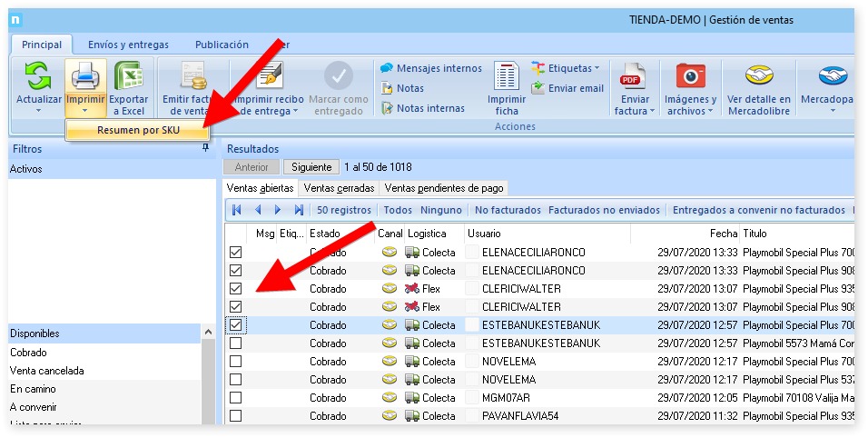This screenshot has height=438, width=868.
Task: Select Resumen por SKU menu item
Action: 138,131
